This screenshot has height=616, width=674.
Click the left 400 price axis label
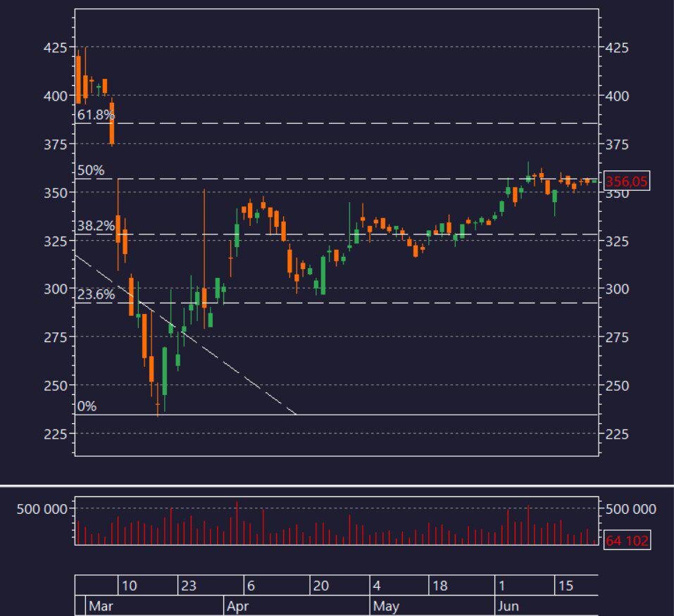click(56, 96)
